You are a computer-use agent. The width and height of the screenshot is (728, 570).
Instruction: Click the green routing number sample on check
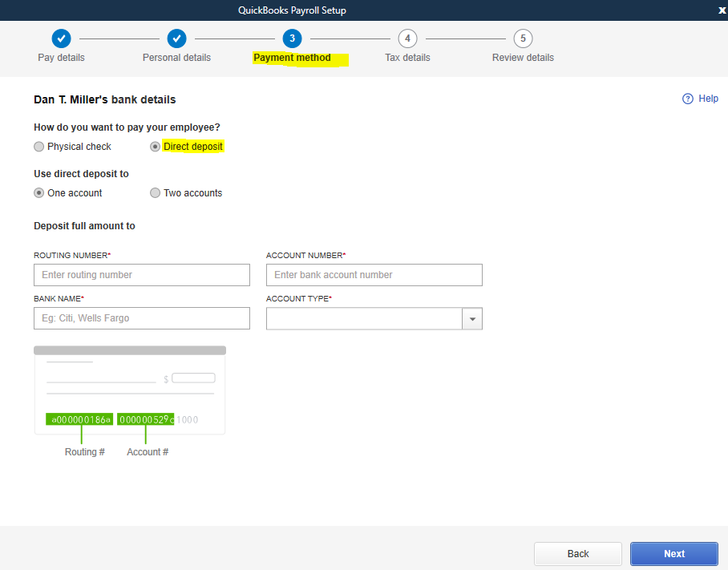(80, 419)
